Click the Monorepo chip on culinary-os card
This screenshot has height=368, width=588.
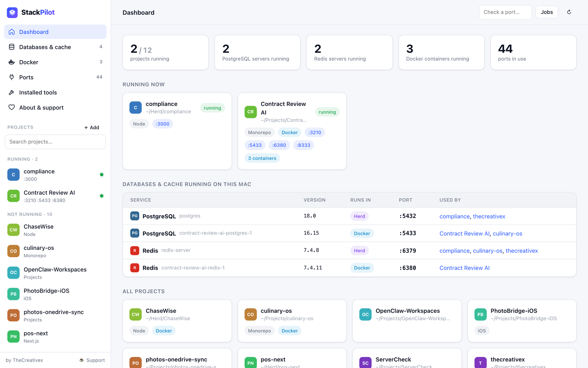point(259,331)
